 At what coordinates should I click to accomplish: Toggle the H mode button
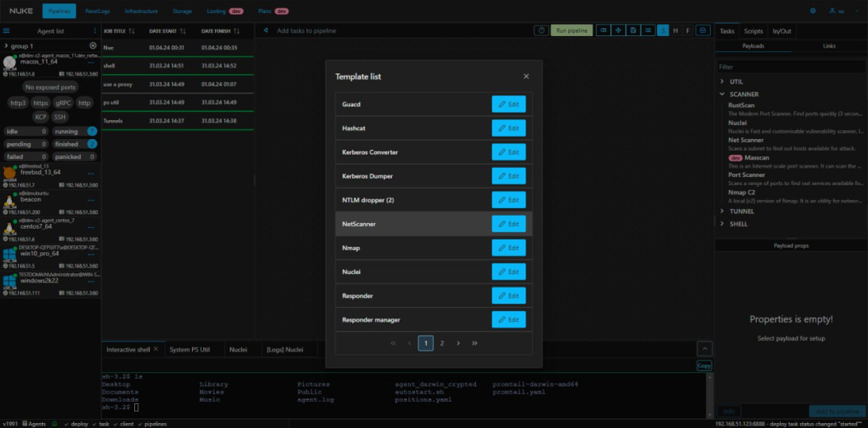click(675, 30)
